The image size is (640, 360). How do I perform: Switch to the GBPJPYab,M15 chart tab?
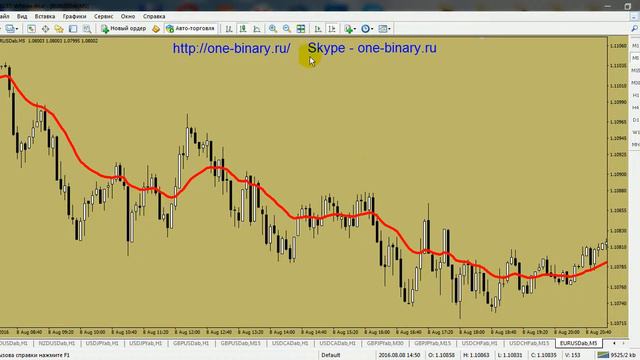(x=432, y=344)
